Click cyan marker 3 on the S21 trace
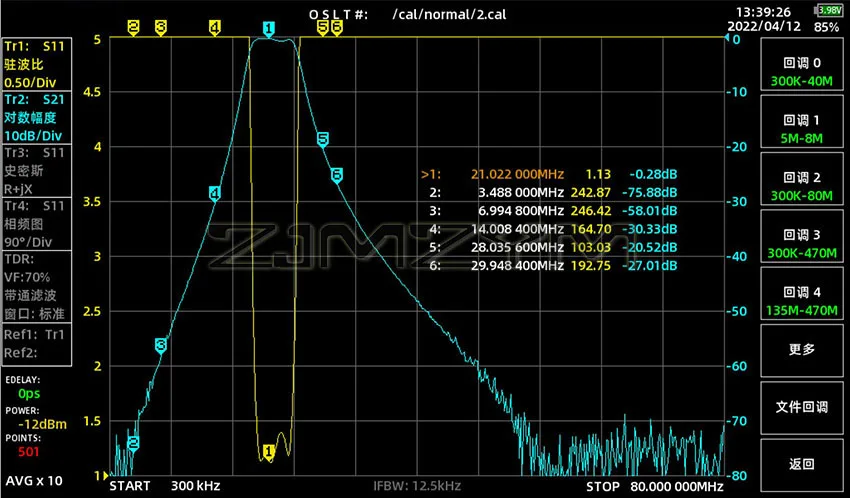The height and width of the screenshot is (498, 850). (x=160, y=345)
